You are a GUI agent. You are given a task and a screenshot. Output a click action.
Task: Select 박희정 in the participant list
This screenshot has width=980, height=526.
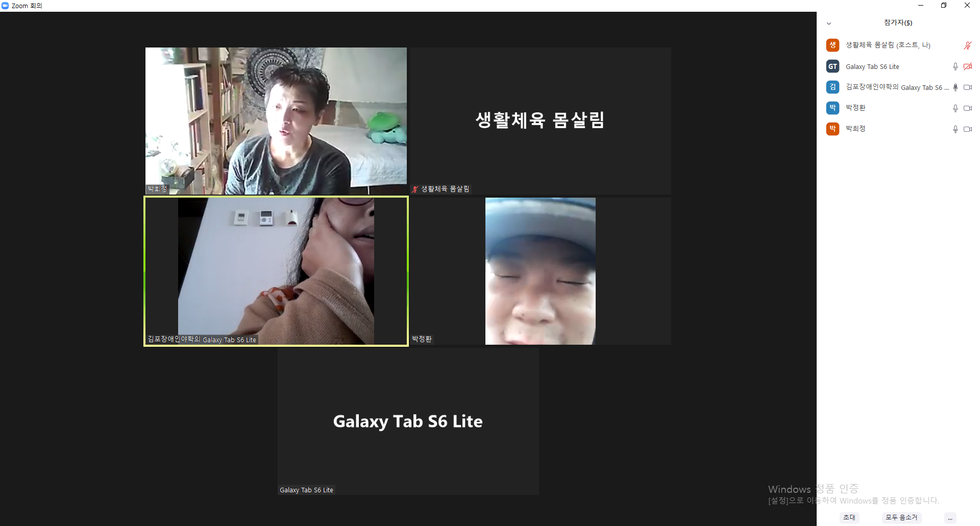point(898,129)
